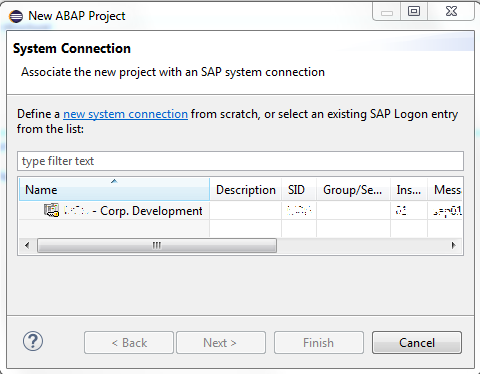Click the Next button
480x374 pixels.
(221, 342)
